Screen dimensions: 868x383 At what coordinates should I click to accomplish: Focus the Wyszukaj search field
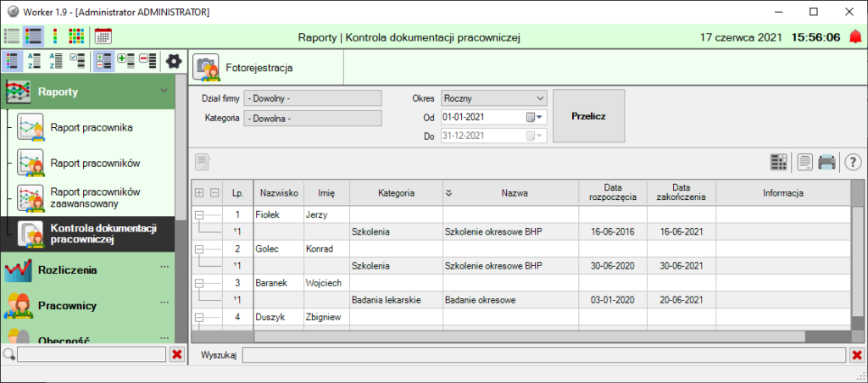click(543, 355)
